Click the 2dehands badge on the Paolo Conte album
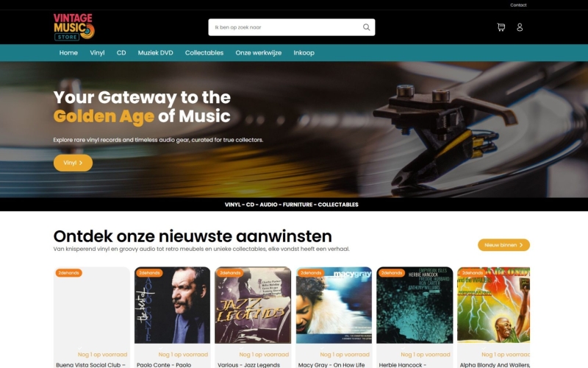 (x=149, y=273)
